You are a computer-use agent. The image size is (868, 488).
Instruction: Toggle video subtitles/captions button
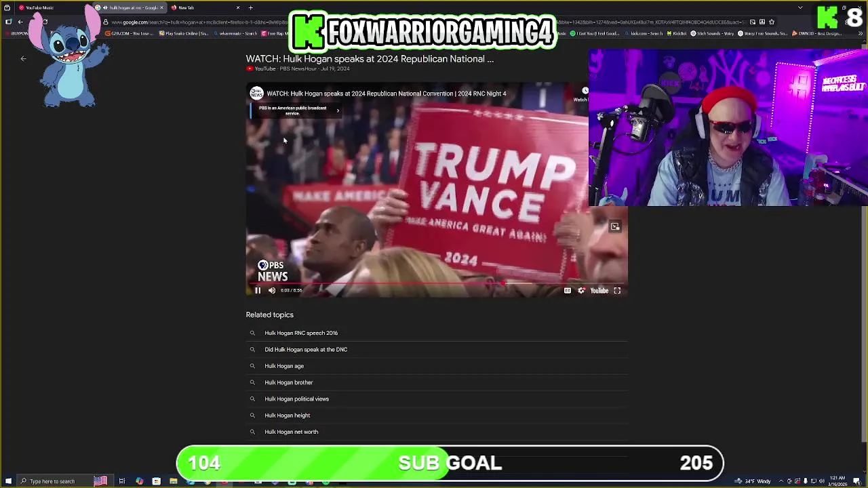pos(568,290)
